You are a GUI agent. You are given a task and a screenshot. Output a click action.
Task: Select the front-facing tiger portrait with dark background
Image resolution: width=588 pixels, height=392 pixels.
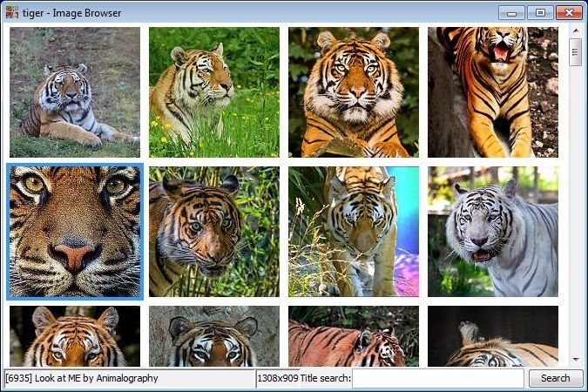point(353,91)
